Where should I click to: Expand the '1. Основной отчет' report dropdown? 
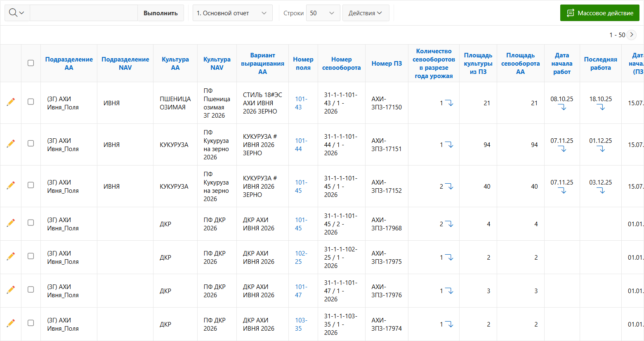232,13
